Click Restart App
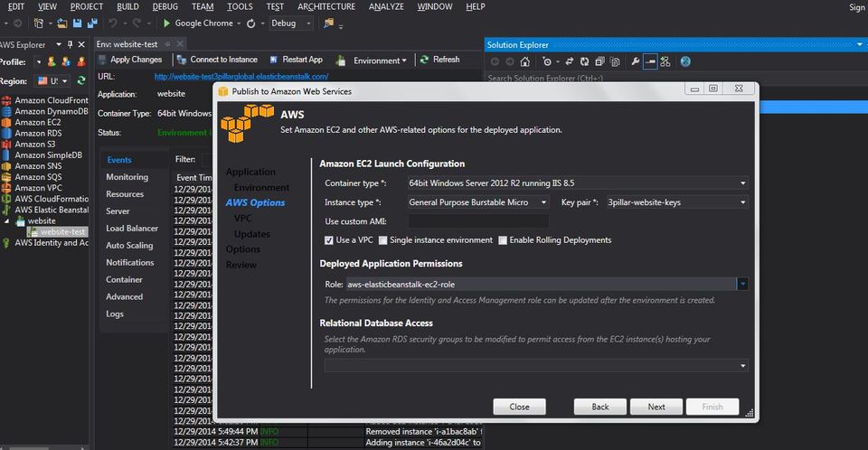The image size is (868, 450). [297, 60]
